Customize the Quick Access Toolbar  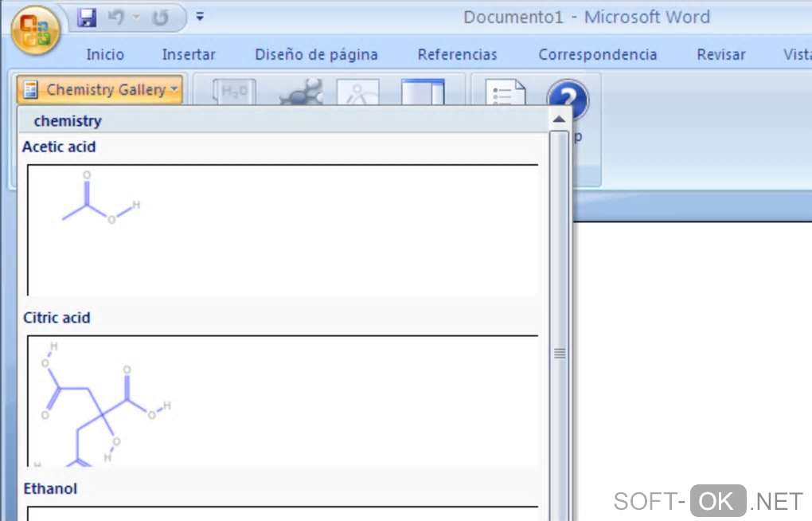coord(199,17)
